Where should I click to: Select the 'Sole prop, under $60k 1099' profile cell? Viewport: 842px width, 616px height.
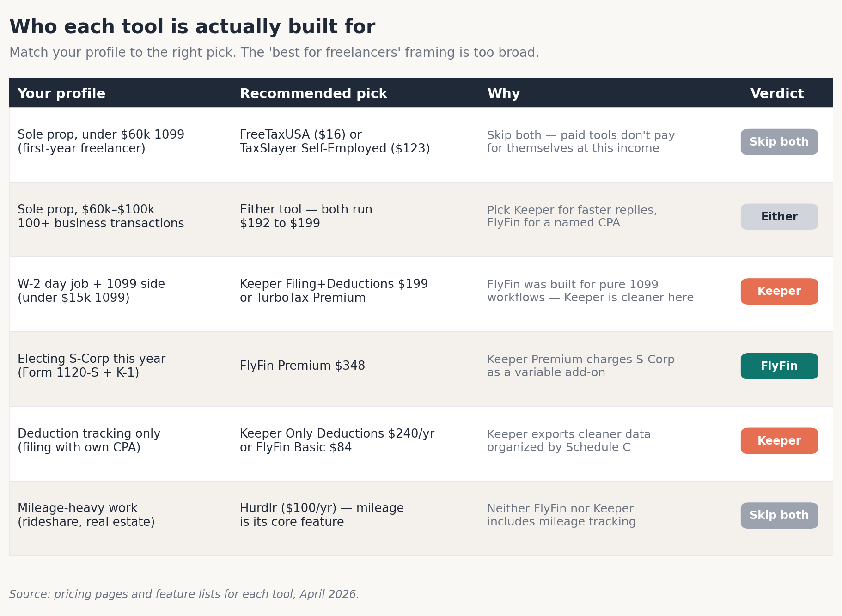tap(101, 141)
